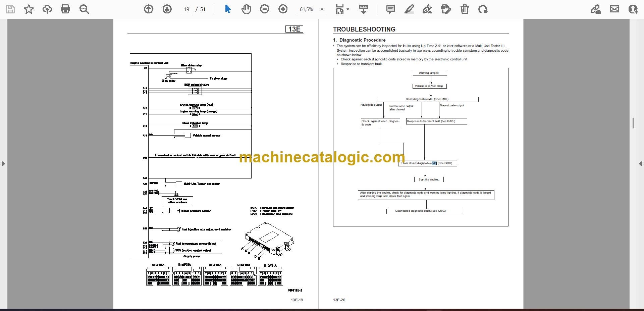Click the 'Vehicle in service shop' box
This screenshot has height=311, width=644.
click(x=429, y=86)
